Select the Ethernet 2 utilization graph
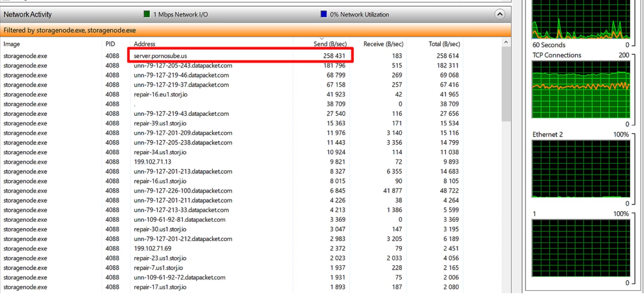Viewport: 644px width, 296px height. coord(581,169)
